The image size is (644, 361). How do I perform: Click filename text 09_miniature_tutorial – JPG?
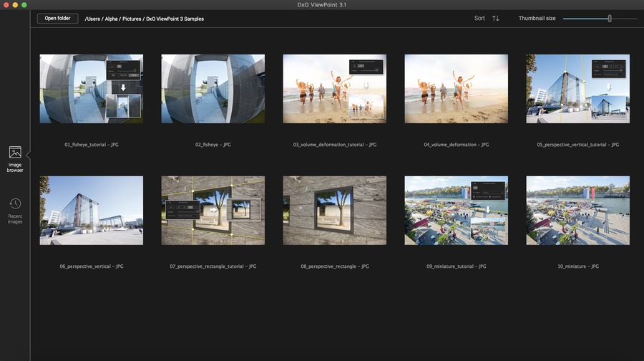coord(457,266)
